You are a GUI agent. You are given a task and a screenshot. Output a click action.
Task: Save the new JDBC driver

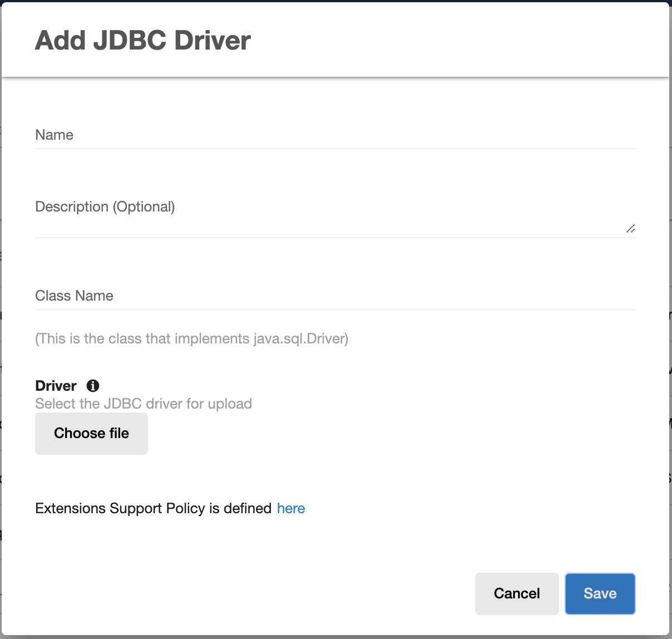[600, 593]
